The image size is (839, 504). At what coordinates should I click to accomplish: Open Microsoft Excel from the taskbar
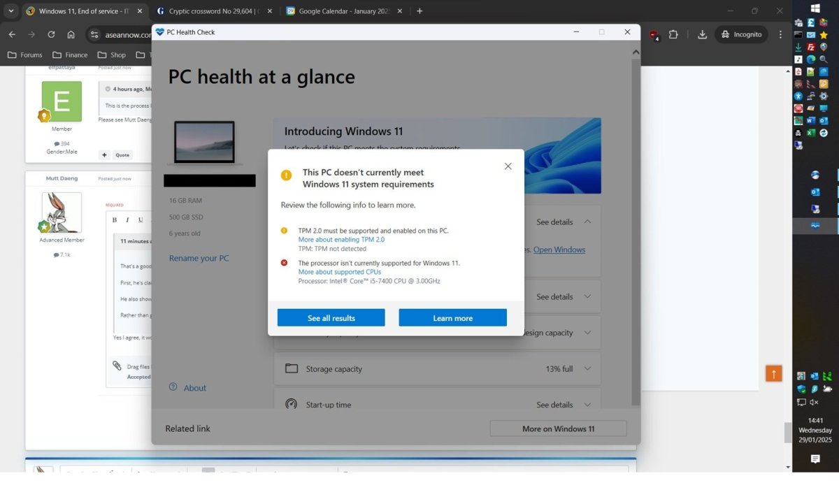click(x=811, y=133)
